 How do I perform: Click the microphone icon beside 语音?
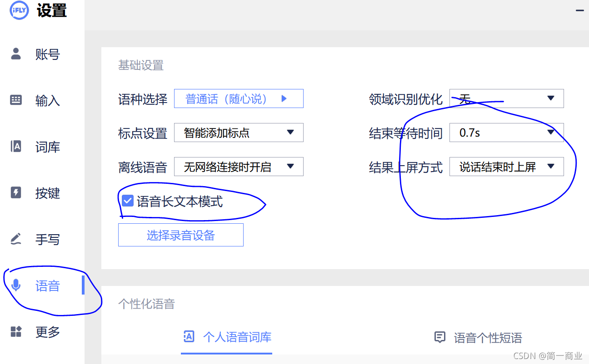click(16, 285)
